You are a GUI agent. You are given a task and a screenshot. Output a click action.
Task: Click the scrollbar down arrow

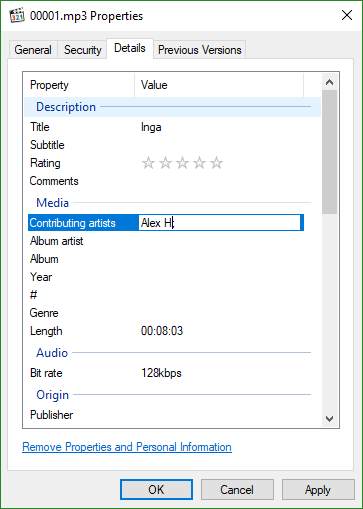[x=329, y=419]
